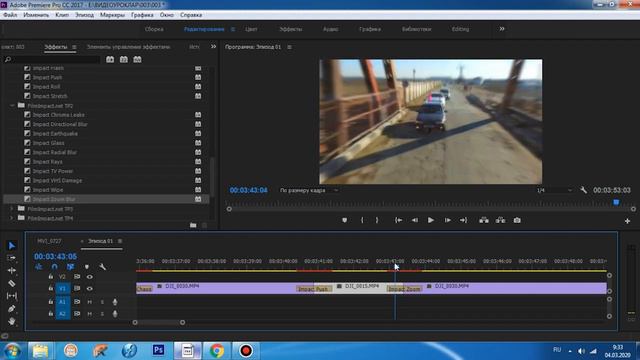Image resolution: width=640 pixels, height=360 pixels.
Task: Open the Графика menu
Action: 142,15
